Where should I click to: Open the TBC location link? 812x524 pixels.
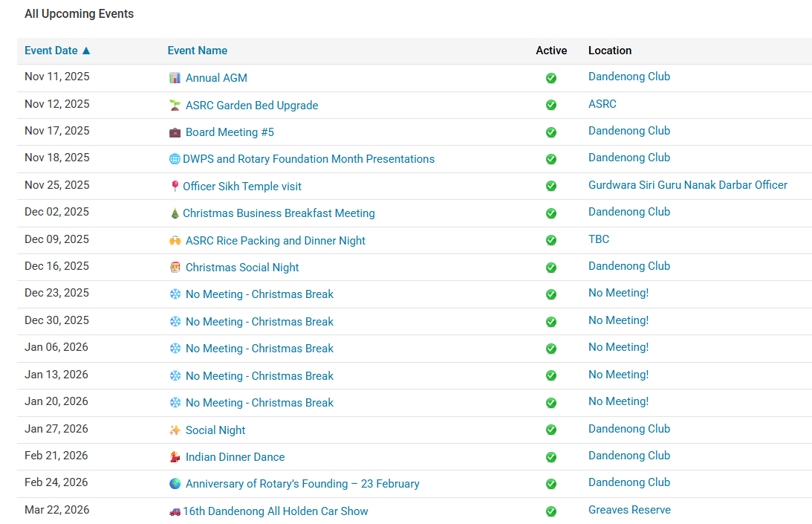point(599,239)
